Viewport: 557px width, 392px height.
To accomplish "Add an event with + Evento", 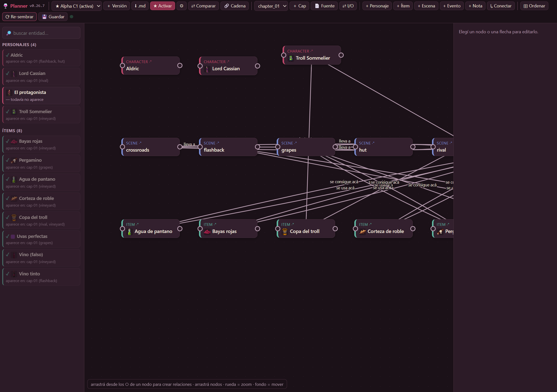I will [x=452, y=6].
